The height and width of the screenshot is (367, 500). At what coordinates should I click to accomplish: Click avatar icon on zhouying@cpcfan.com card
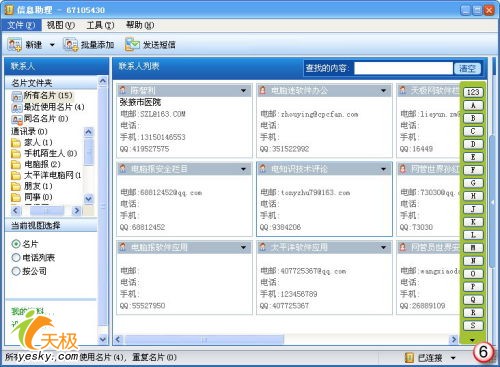coord(263,90)
